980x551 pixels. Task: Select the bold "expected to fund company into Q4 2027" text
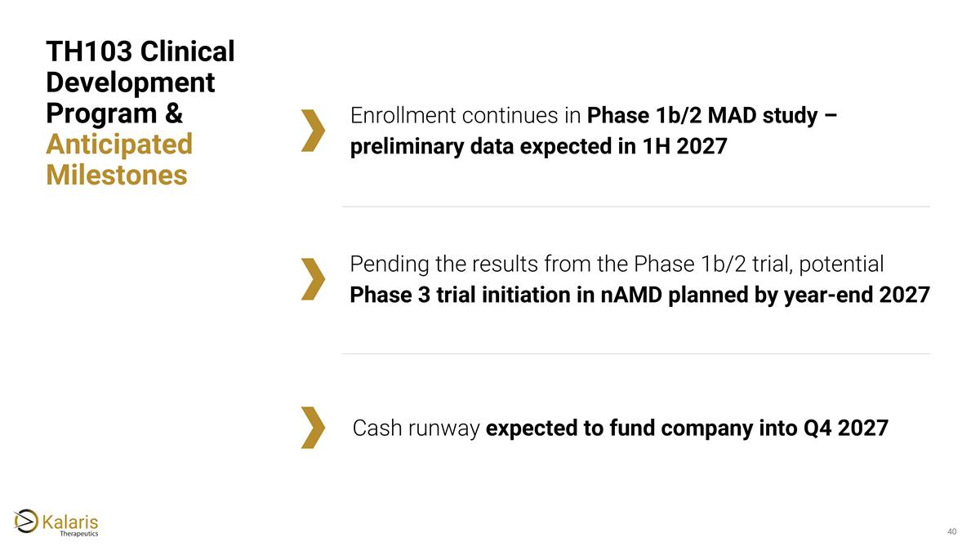(687, 428)
